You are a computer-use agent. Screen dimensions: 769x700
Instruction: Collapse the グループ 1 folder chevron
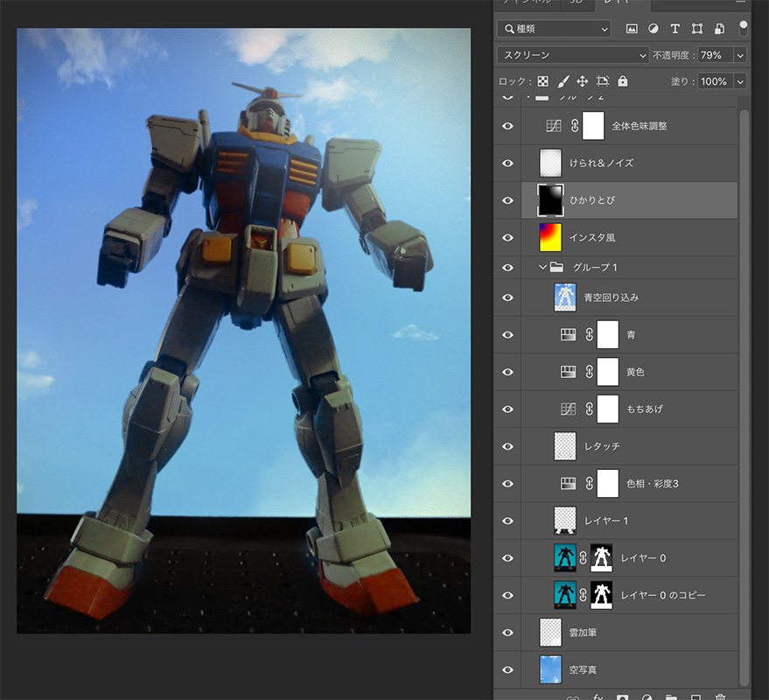tap(542, 267)
